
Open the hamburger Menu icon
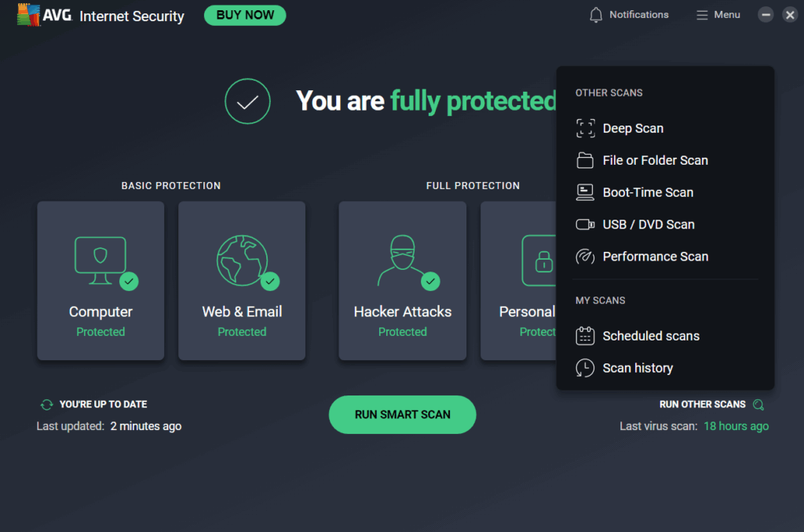[x=702, y=15]
